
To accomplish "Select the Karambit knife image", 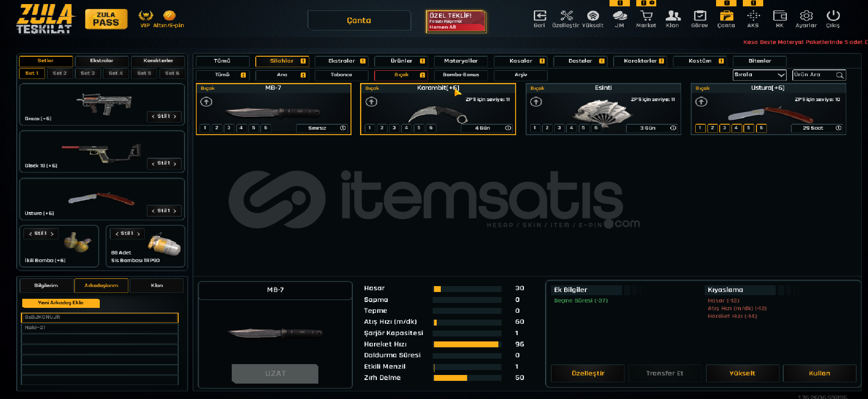I will click(x=438, y=114).
